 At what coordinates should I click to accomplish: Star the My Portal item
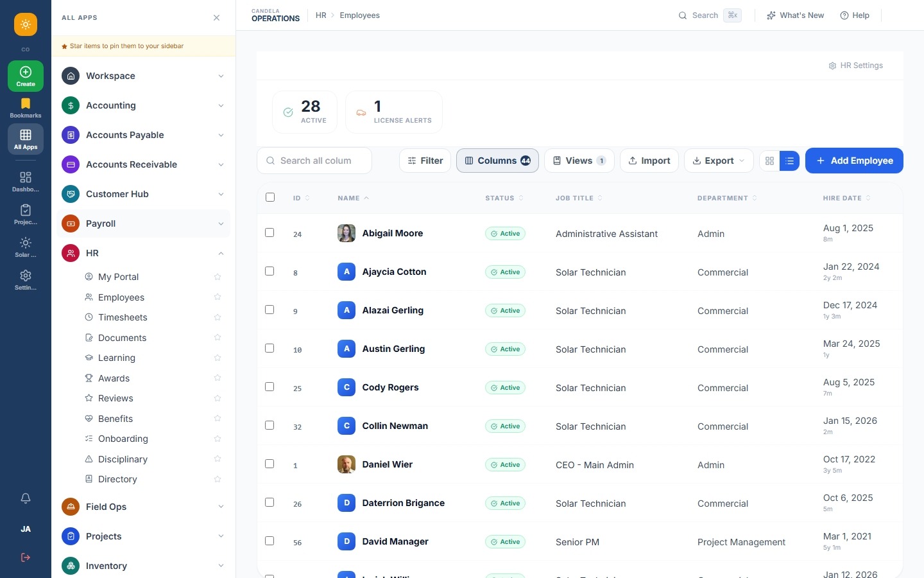point(218,277)
